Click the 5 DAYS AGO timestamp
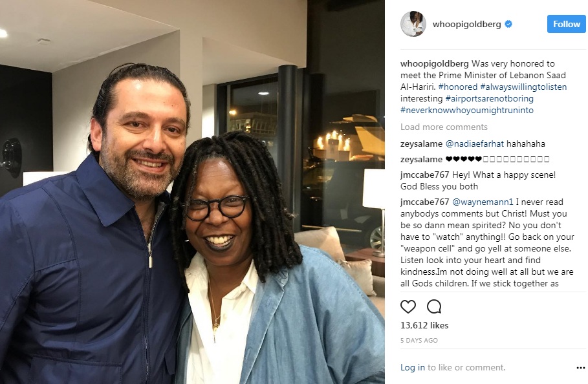 point(419,340)
